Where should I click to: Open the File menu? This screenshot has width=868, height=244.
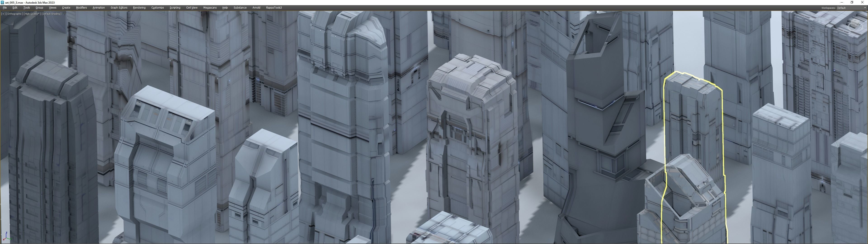tap(5, 7)
